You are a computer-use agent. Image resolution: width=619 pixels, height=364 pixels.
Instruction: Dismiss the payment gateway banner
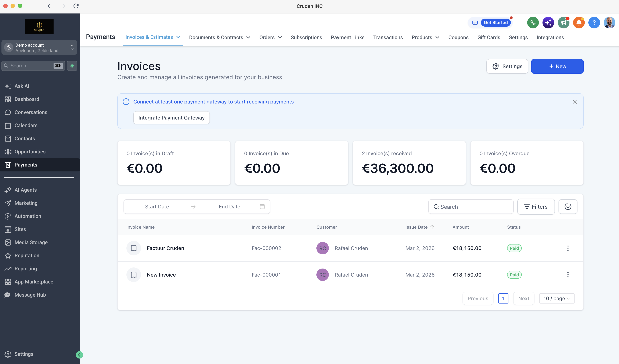point(575,102)
